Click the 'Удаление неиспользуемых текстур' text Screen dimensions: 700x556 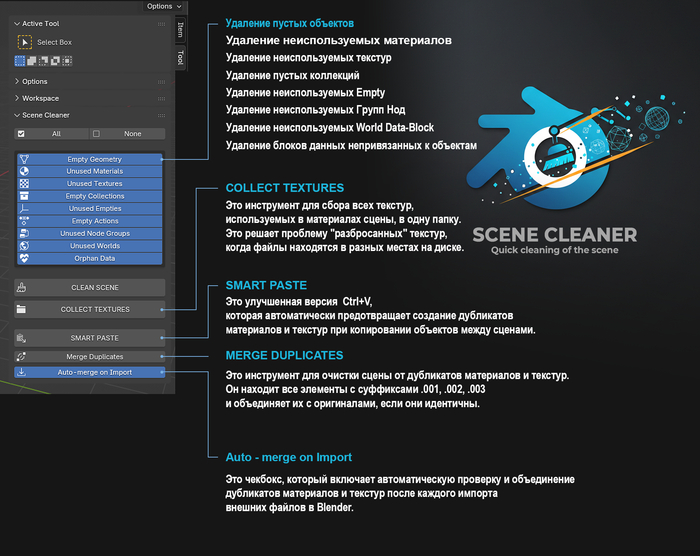308,58
